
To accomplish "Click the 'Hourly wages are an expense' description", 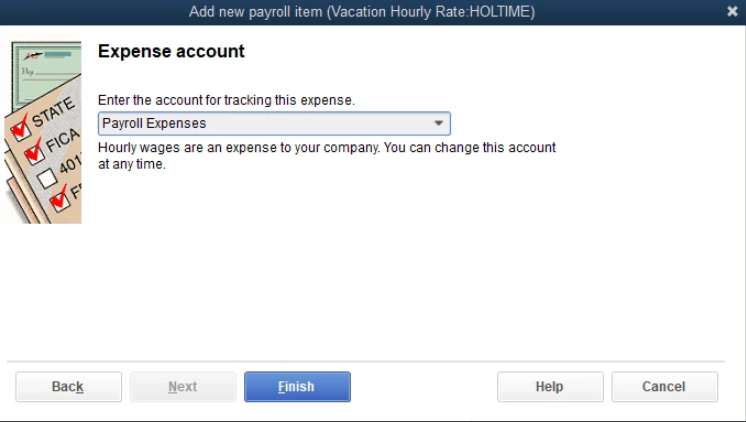I will point(326,148).
